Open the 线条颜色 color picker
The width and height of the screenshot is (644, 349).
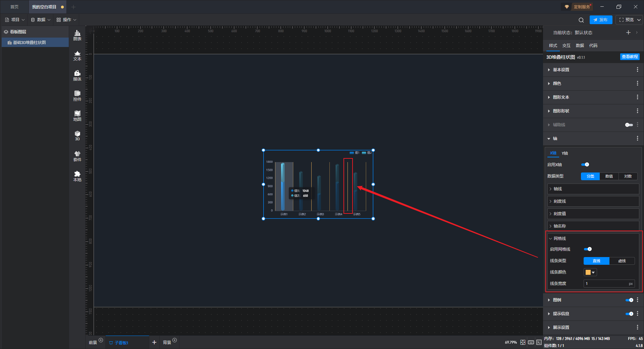(x=590, y=272)
